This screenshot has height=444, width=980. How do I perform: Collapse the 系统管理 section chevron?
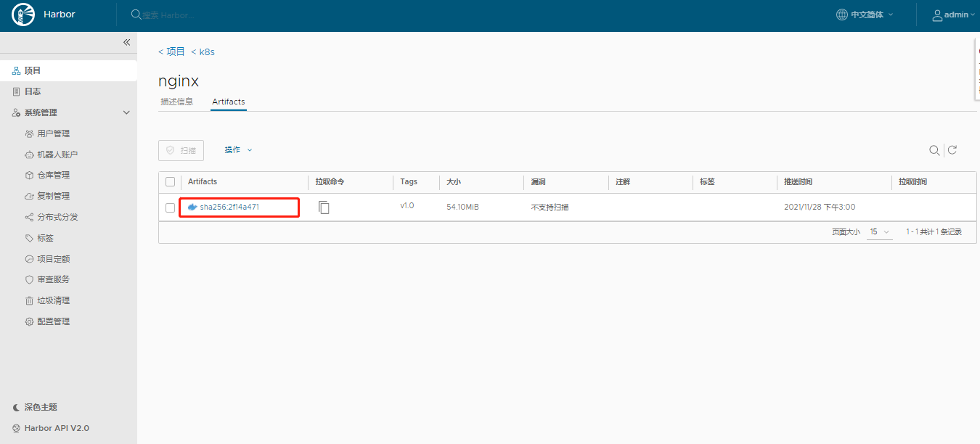tap(126, 113)
